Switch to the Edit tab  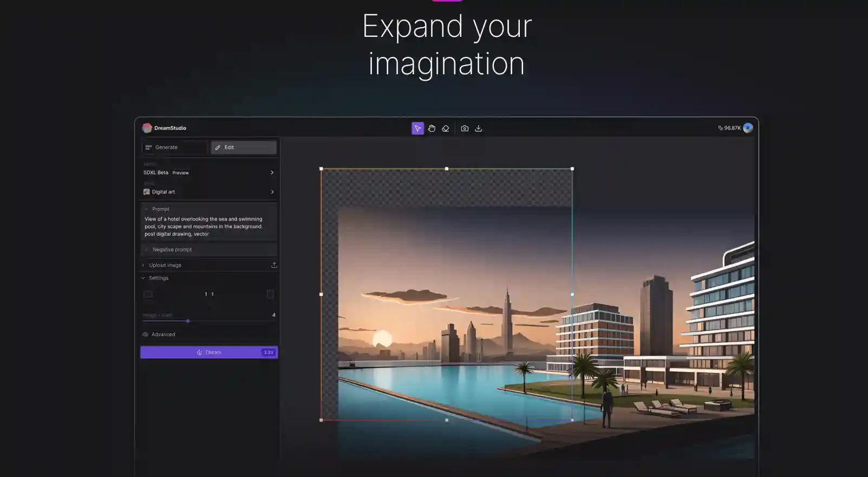(x=244, y=147)
